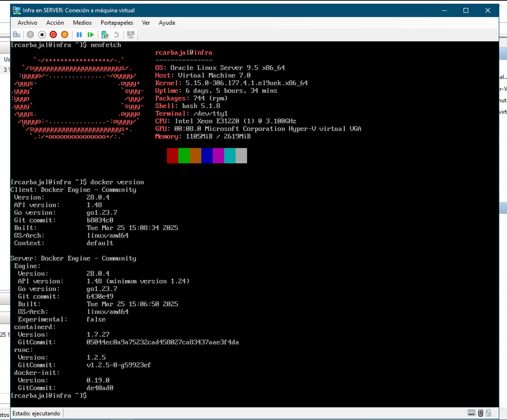Save VM state with the orange power icon

point(64,35)
